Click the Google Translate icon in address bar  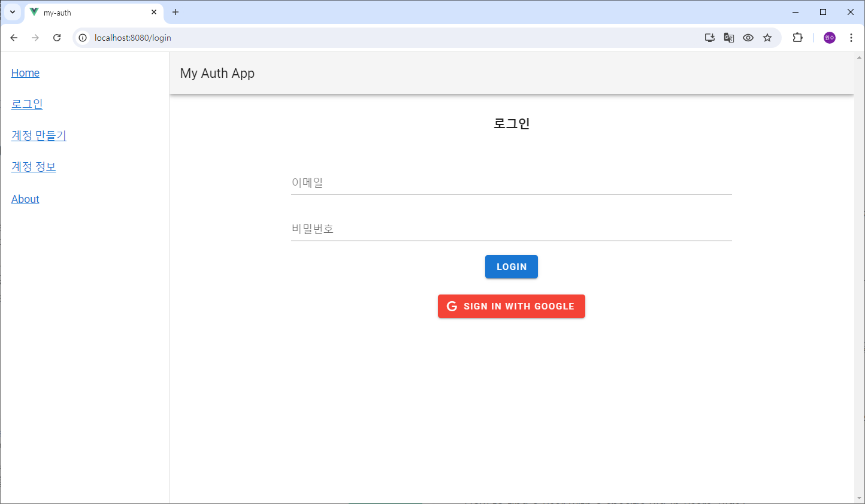point(728,37)
